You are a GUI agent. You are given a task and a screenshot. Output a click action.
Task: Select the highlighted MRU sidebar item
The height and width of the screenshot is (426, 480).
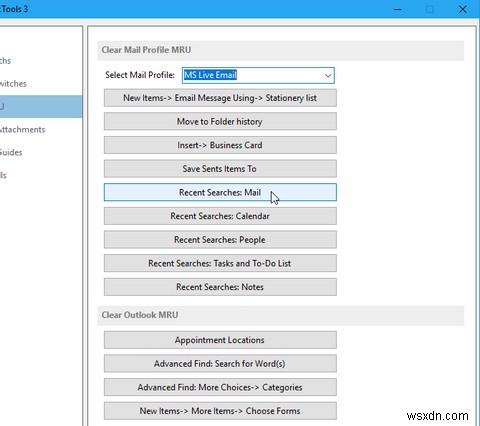coord(40,107)
